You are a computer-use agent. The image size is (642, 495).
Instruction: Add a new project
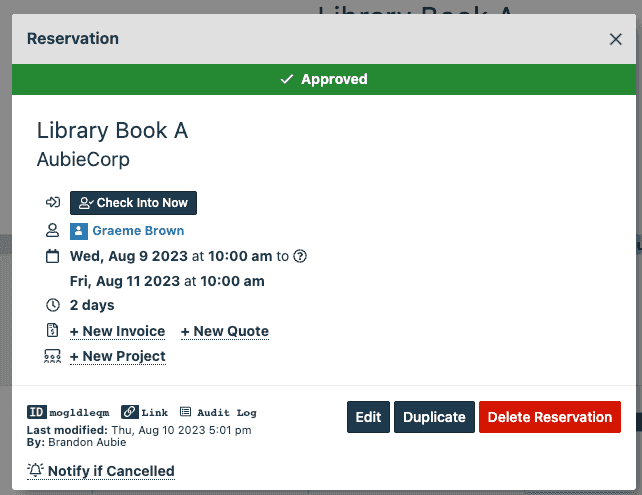coord(117,356)
